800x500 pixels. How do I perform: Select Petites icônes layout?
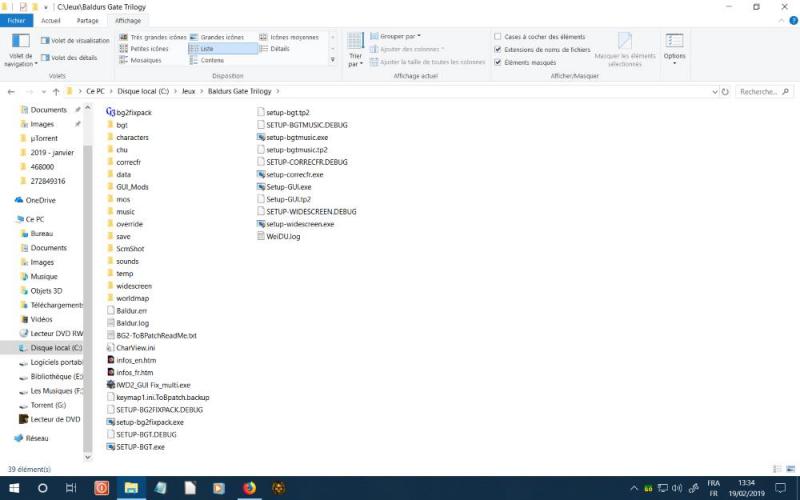pyautogui.click(x=143, y=48)
